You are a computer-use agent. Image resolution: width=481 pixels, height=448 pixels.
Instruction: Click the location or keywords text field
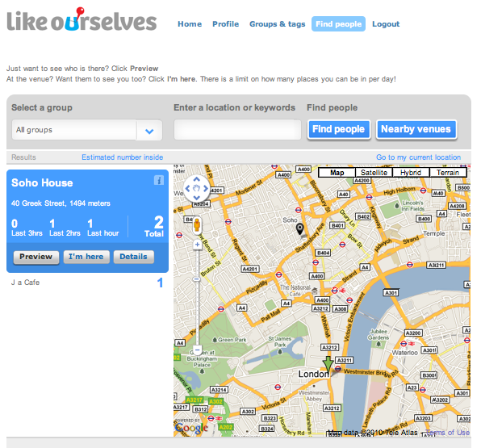tap(238, 130)
